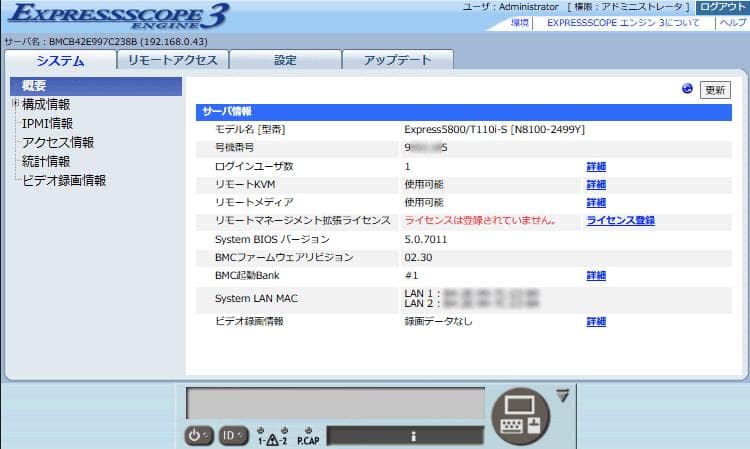Click the サーバ情報 section header
This screenshot has width=750, height=449.
pos(463,112)
